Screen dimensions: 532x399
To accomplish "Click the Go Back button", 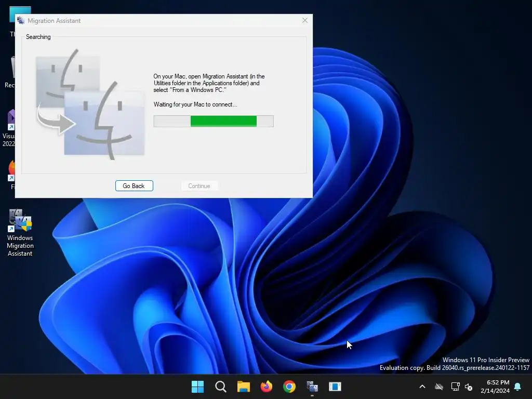I will pos(134,186).
